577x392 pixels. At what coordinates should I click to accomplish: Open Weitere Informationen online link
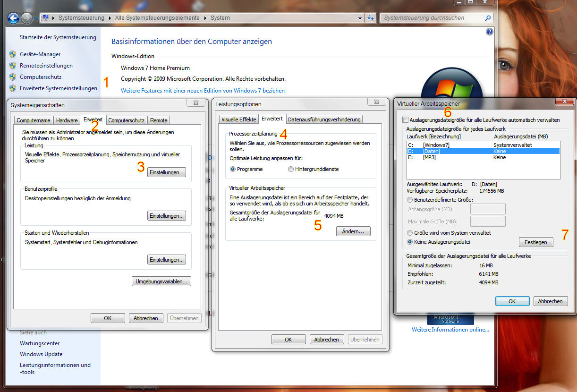(450, 330)
